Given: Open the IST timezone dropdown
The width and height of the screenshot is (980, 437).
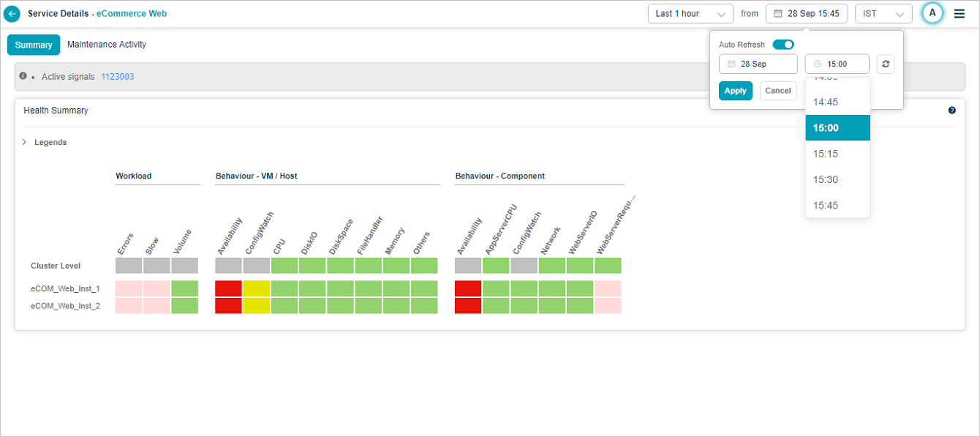Looking at the screenshot, I should click(x=883, y=14).
